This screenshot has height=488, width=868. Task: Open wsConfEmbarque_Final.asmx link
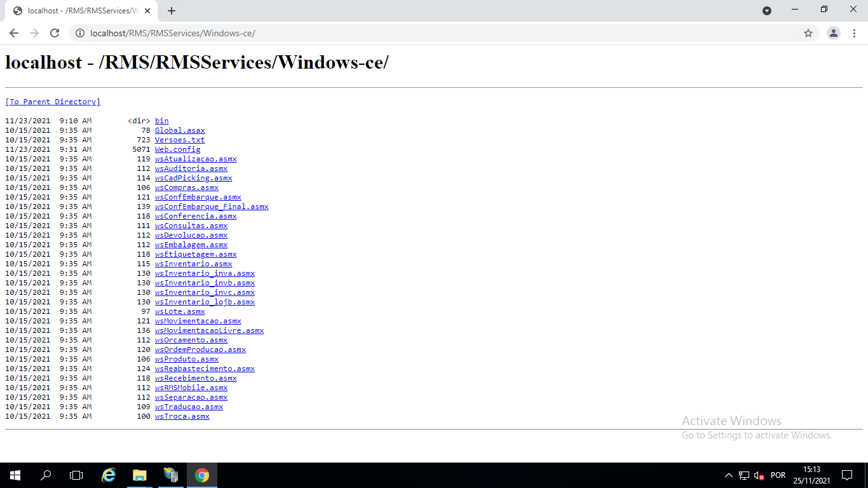[x=212, y=207]
